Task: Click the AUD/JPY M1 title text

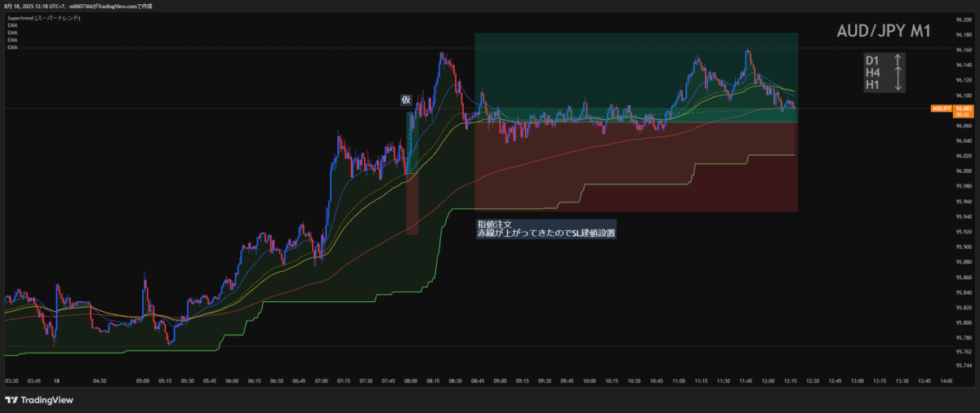Action: point(885,32)
